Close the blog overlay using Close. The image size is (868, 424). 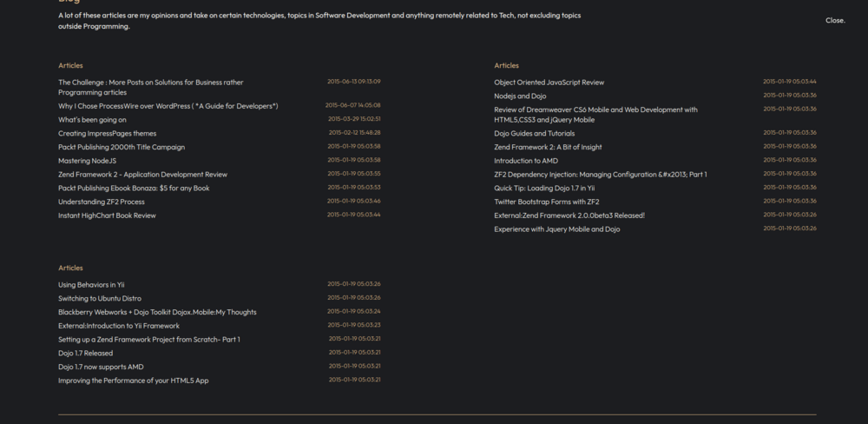click(x=835, y=20)
